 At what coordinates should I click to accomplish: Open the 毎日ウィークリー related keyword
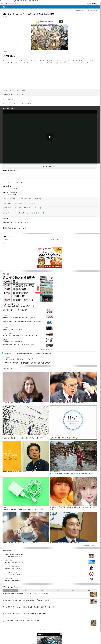tap(55, 240)
